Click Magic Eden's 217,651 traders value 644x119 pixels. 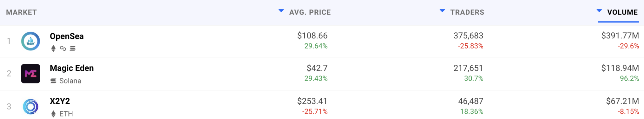[x=468, y=68]
